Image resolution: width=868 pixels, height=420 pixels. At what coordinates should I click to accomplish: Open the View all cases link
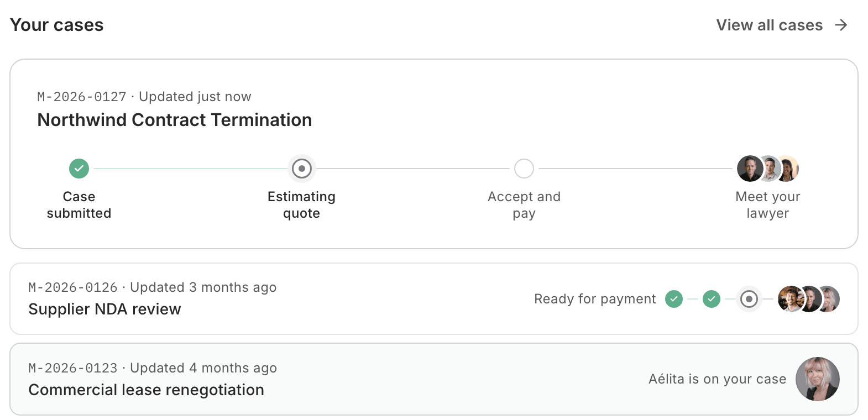pyautogui.click(x=782, y=25)
